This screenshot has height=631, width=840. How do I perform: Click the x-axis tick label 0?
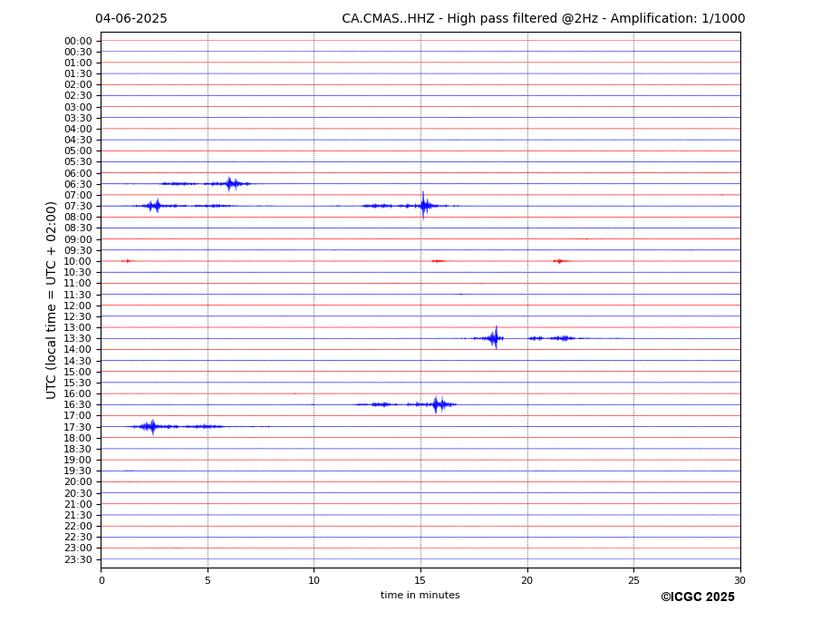101,580
